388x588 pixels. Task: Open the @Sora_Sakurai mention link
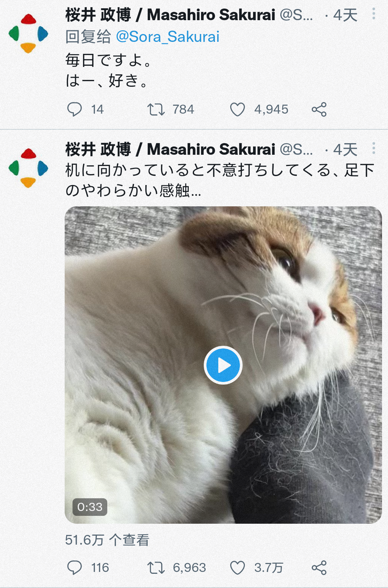point(167,37)
